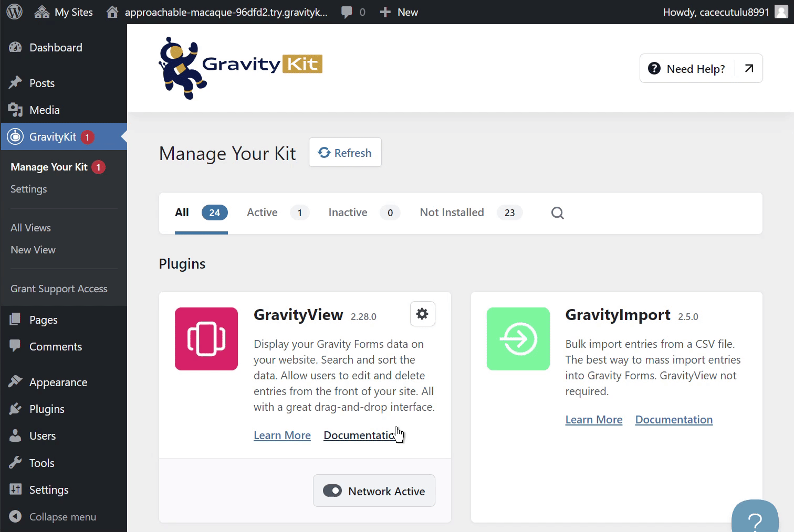Open the My Sites menu
The width and height of the screenshot is (794, 532).
point(64,12)
